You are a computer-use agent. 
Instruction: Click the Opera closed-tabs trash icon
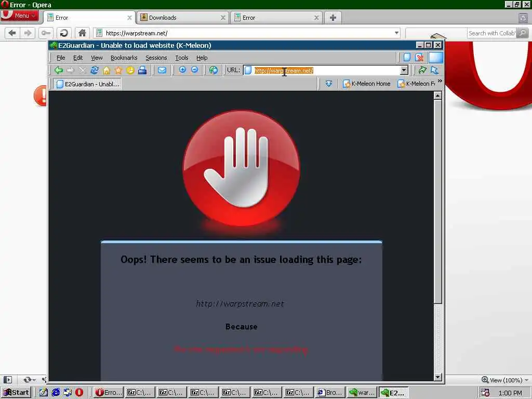click(x=523, y=18)
